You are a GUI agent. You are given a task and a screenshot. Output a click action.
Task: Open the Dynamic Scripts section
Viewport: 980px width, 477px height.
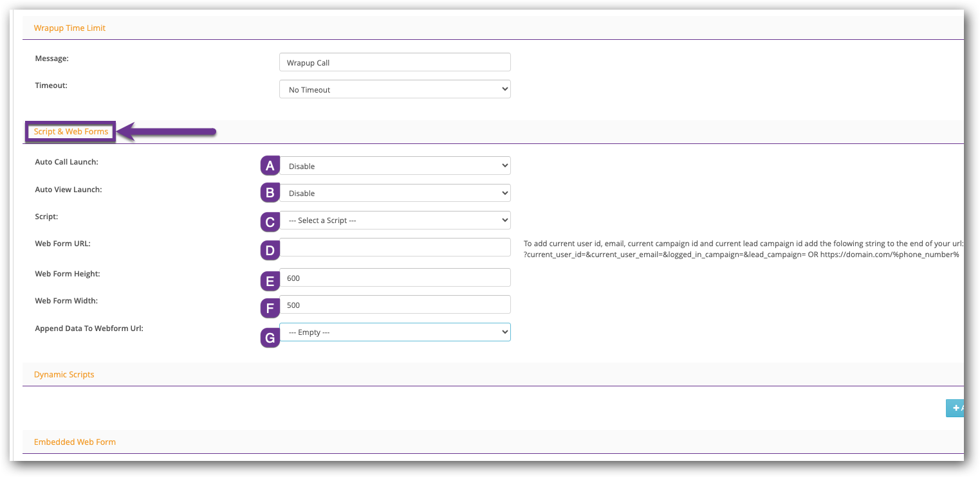pyautogui.click(x=64, y=374)
